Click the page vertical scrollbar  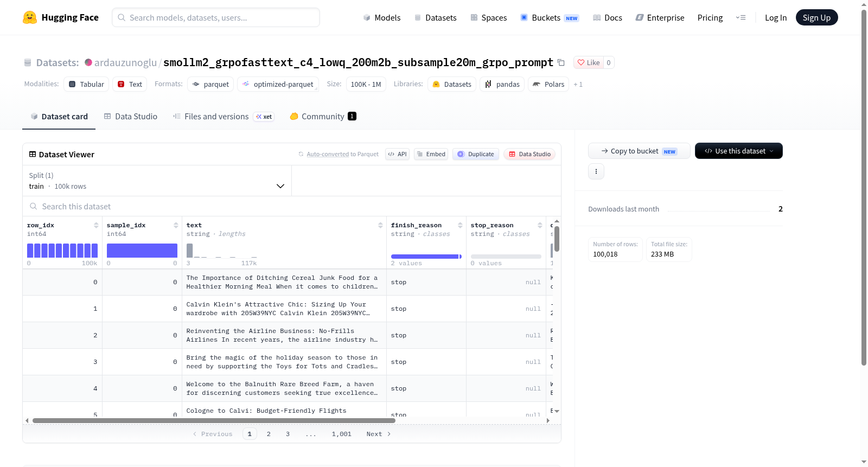864,187
